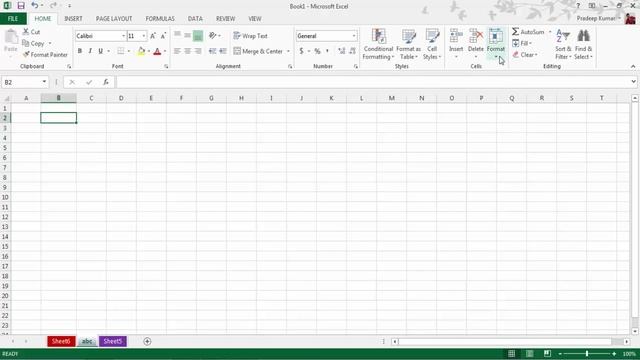Select the abc sheet tab
This screenshot has width=640, height=360.
click(87, 341)
